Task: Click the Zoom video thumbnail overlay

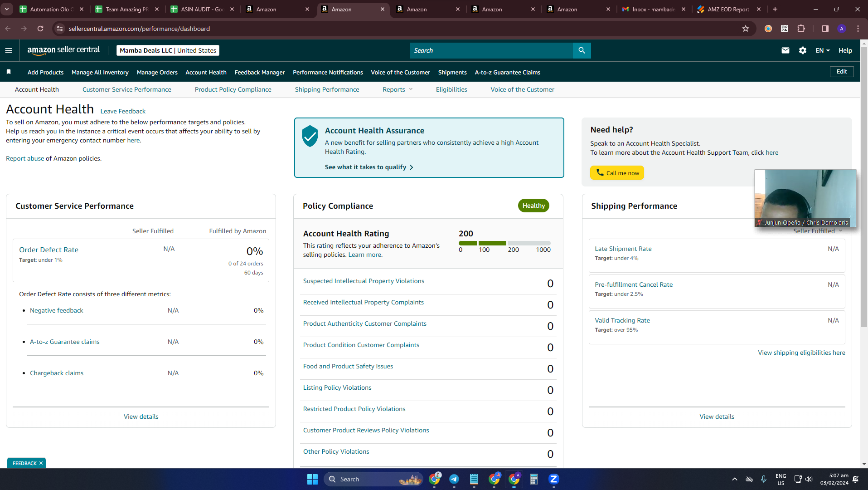Action: (805, 198)
